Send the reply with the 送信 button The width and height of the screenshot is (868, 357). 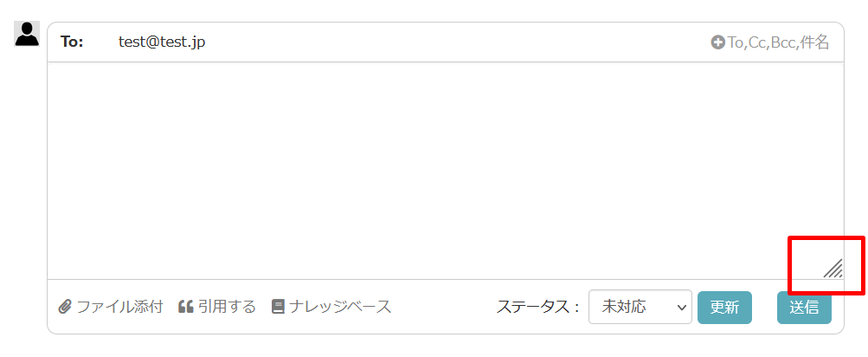tap(804, 307)
